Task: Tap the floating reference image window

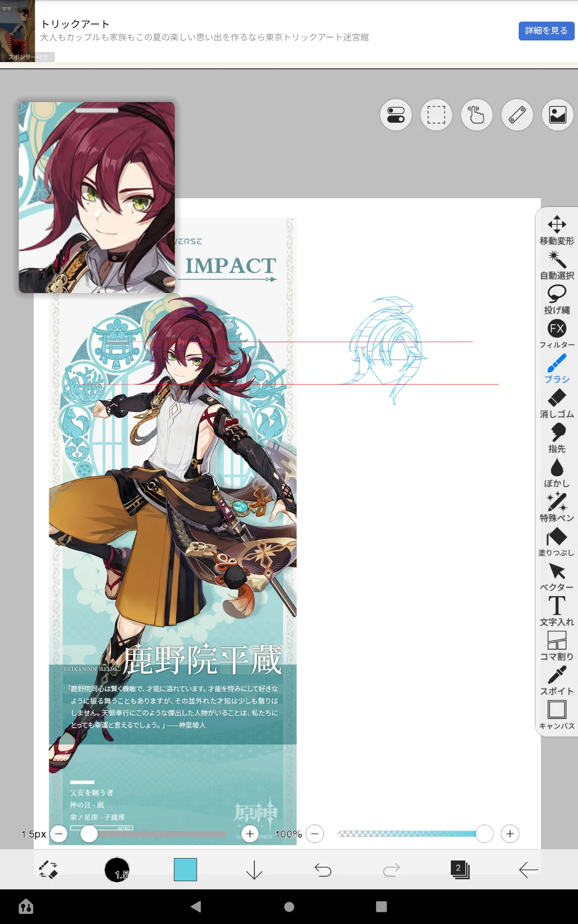Action: pos(97,197)
